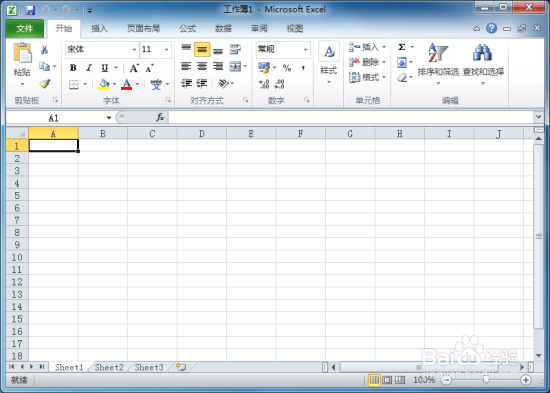Toggle Bold formatting
Image resolution: width=550 pixels, height=393 pixels.
[x=73, y=68]
